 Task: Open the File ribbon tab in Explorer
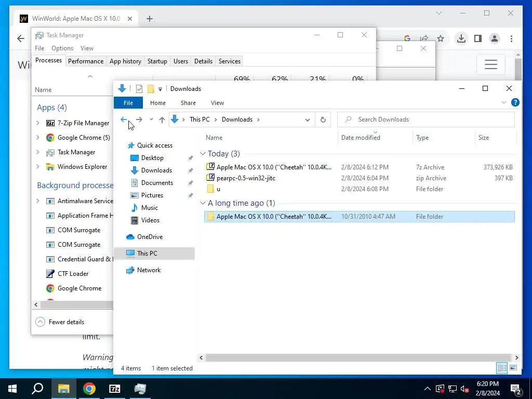pos(128,103)
